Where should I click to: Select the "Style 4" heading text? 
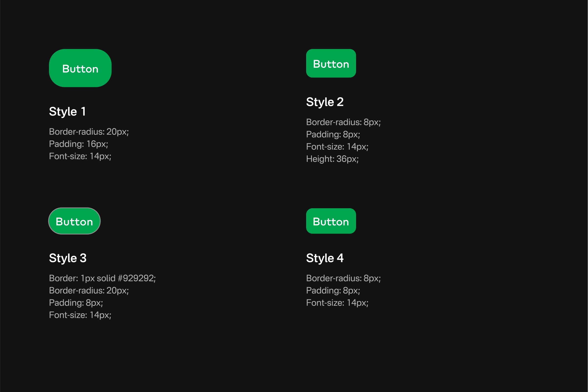tap(324, 258)
